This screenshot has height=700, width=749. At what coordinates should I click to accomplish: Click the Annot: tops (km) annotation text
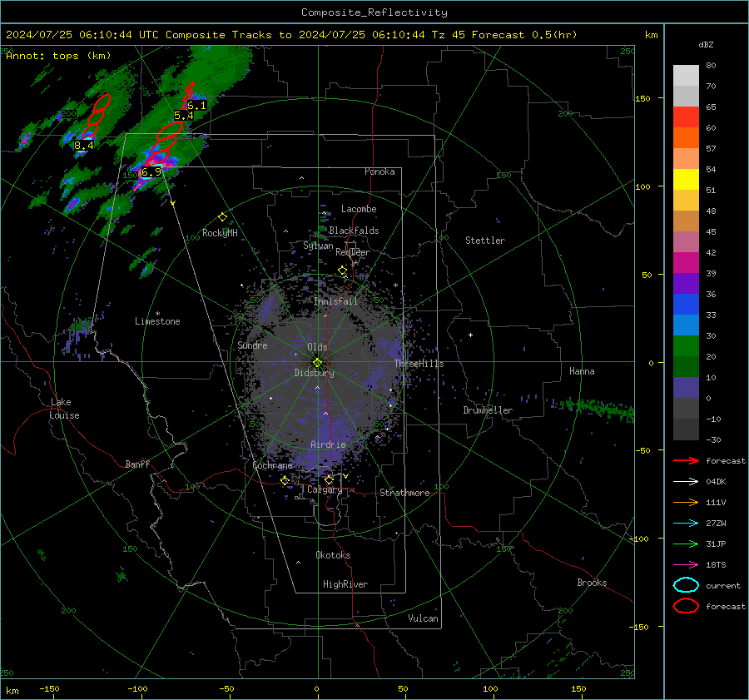coord(58,56)
